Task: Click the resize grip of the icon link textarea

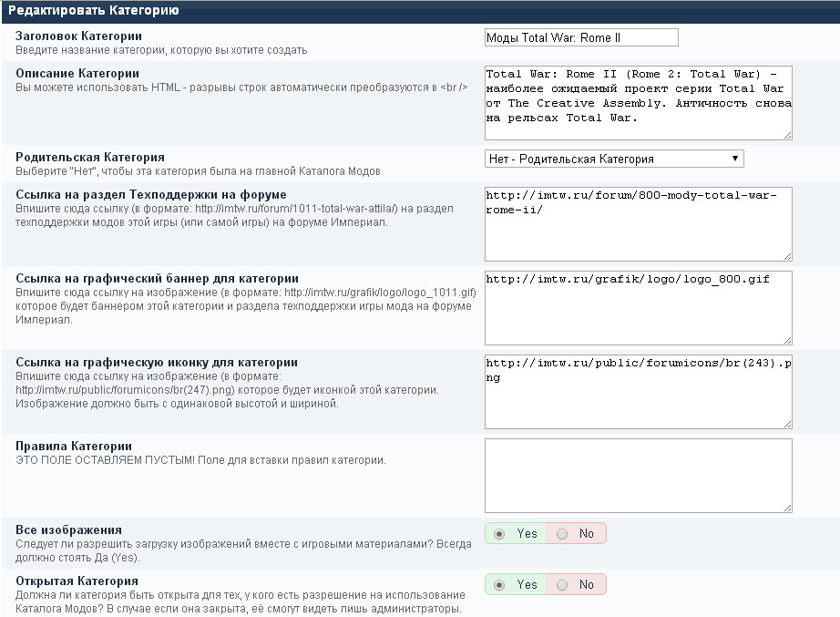Action: 787,425
